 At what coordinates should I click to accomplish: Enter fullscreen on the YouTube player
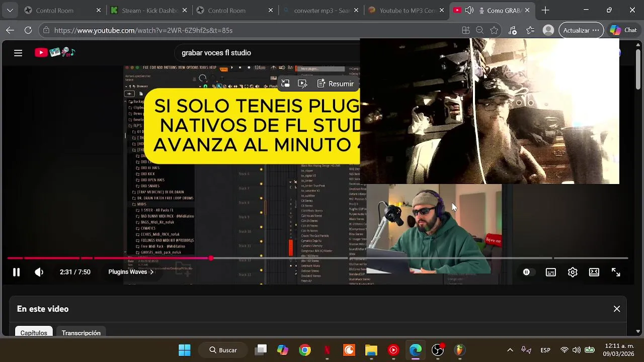point(616,272)
